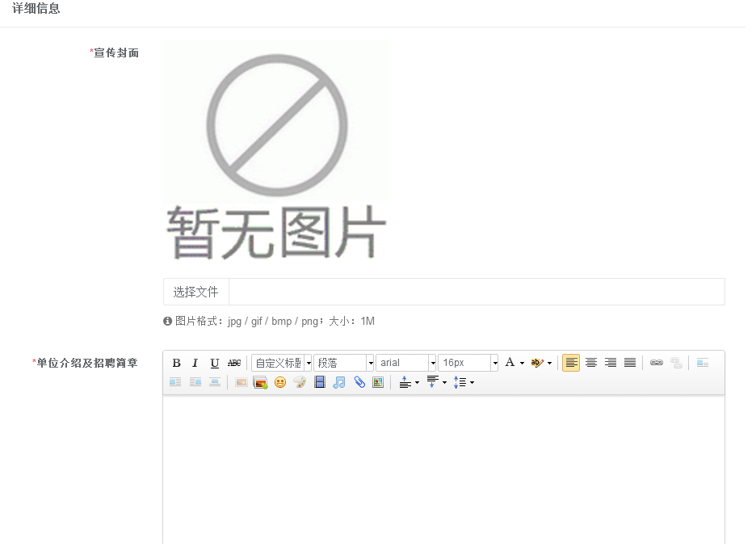Expand the arial font family dropdown
The image size is (756, 547).
click(x=405, y=363)
